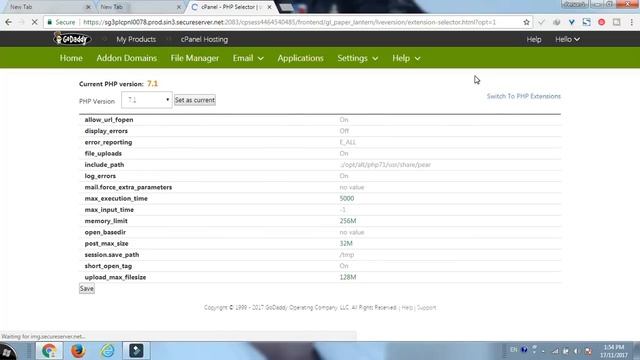Bookmark page with star icon
The height and width of the screenshot is (360, 640).
click(x=527, y=22)
